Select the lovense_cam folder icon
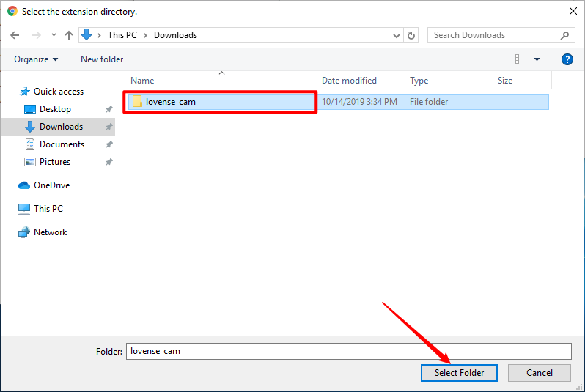 coord(137,102)
